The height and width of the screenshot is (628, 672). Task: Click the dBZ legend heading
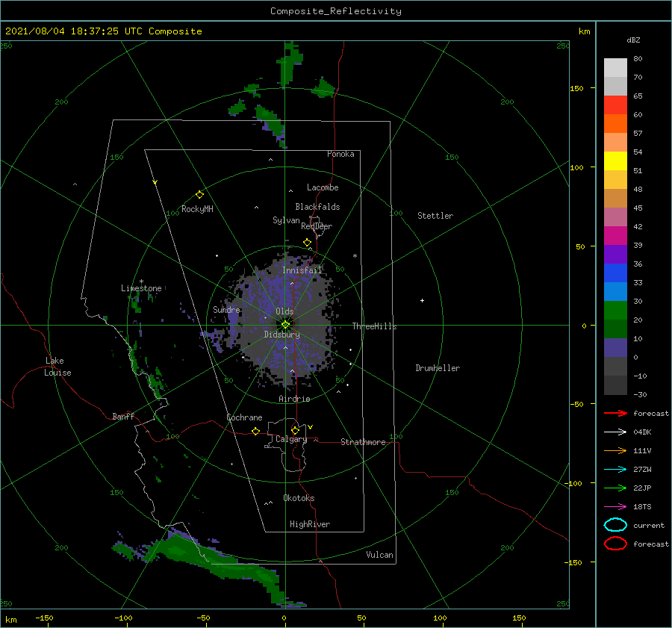tap(633, 40)
